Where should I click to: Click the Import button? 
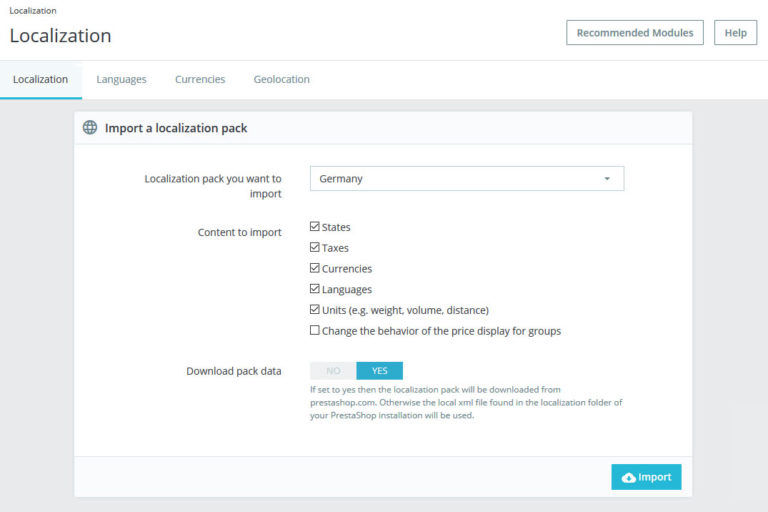coord(646,477)
